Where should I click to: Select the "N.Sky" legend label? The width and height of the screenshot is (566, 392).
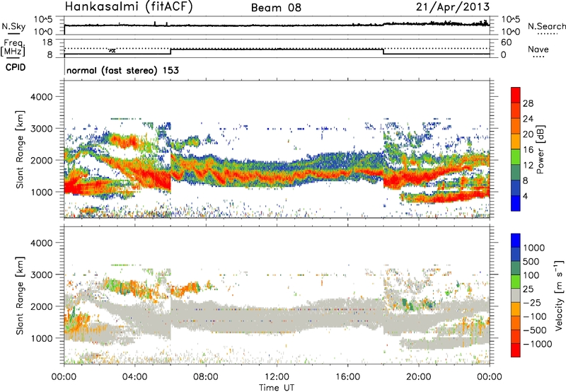[x=13, y=26]
